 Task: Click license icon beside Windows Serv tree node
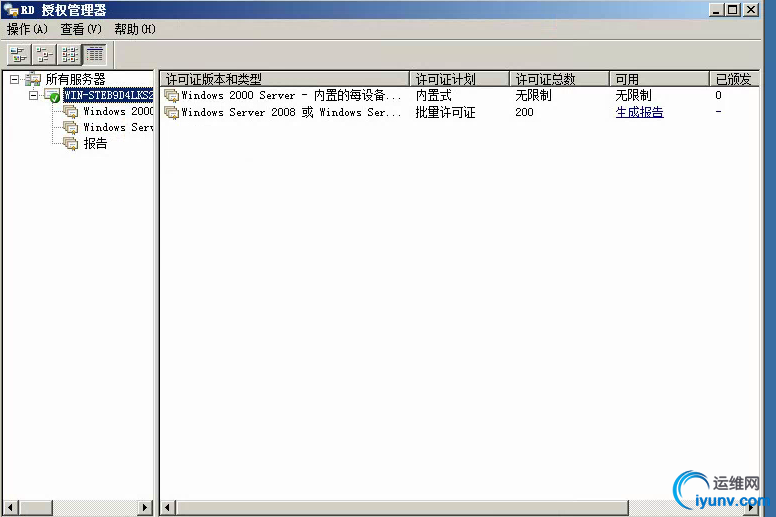click(71, 128)
